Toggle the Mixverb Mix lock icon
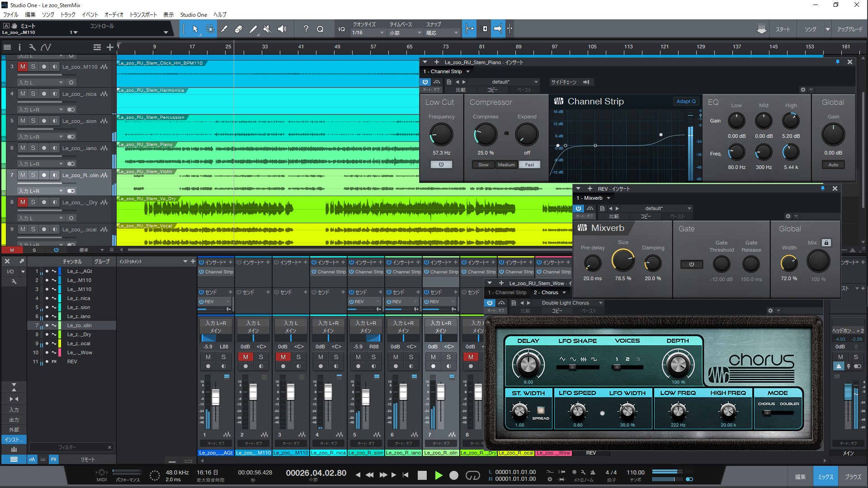Screen dimensions: 868x488 point(826,243)
